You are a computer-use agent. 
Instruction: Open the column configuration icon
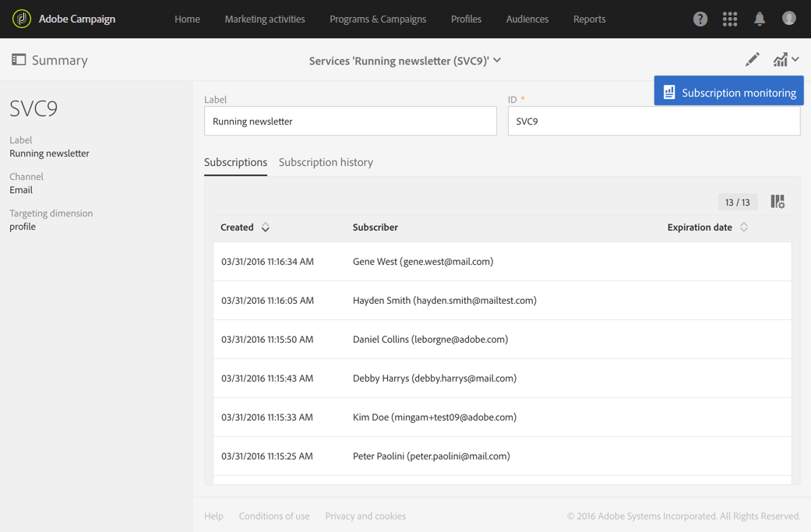778,202
